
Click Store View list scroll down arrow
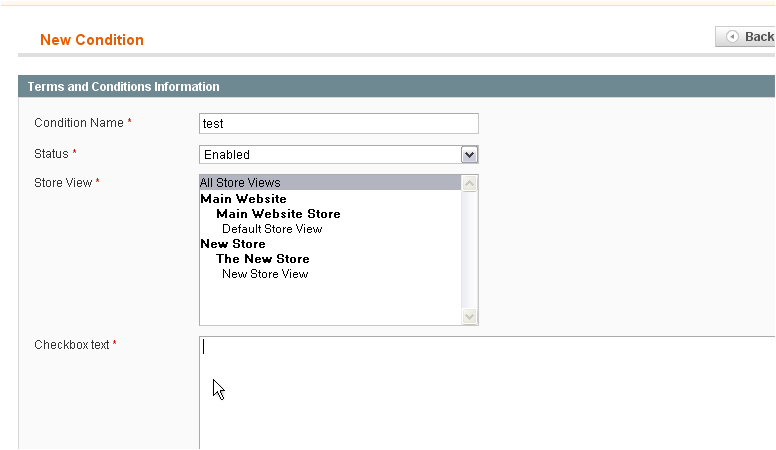[469, 316]
